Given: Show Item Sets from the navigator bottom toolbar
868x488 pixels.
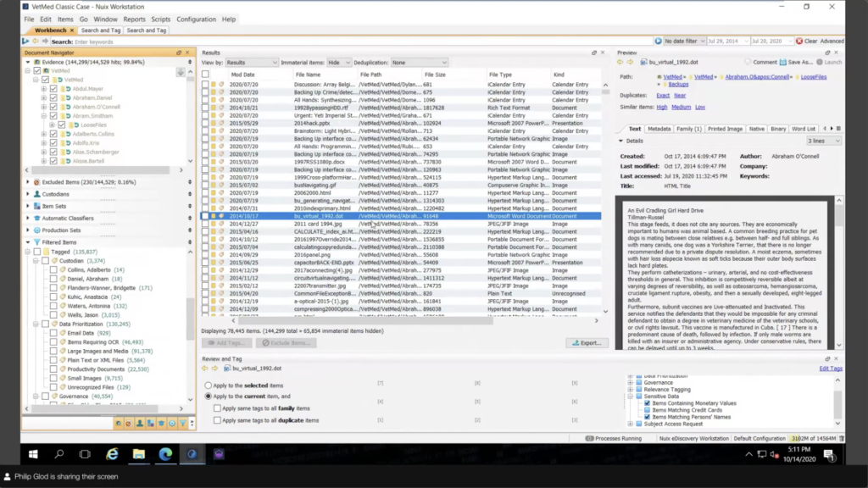Looking at the screenshot, I should [151, 424].
